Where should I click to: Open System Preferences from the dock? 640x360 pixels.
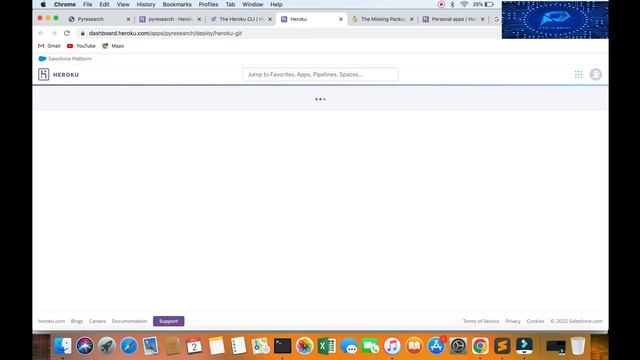pyautogui.click(x=458, y=346)
